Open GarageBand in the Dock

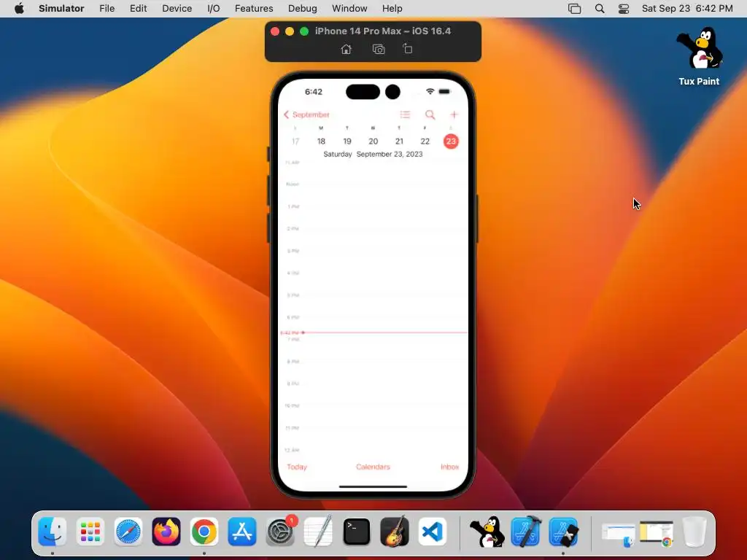pos(395,532)
